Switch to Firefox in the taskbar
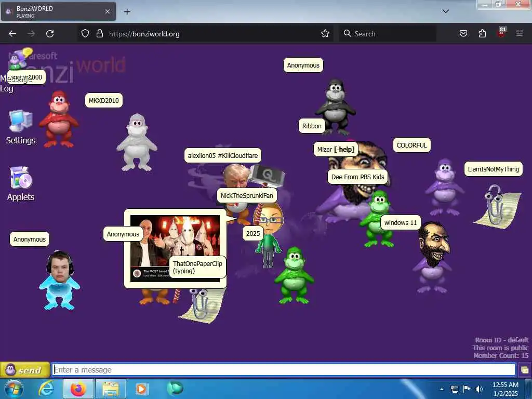Image resolution: width=532 pixels, height=399 pixels. point(78,389)
